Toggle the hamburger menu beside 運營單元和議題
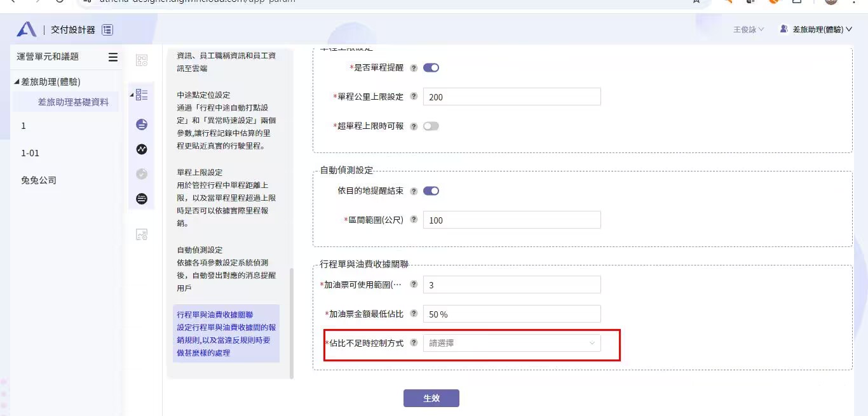Image resolution: width=868 pixels, height=416 pixels. pyautogui.click(x=113, y=57)
